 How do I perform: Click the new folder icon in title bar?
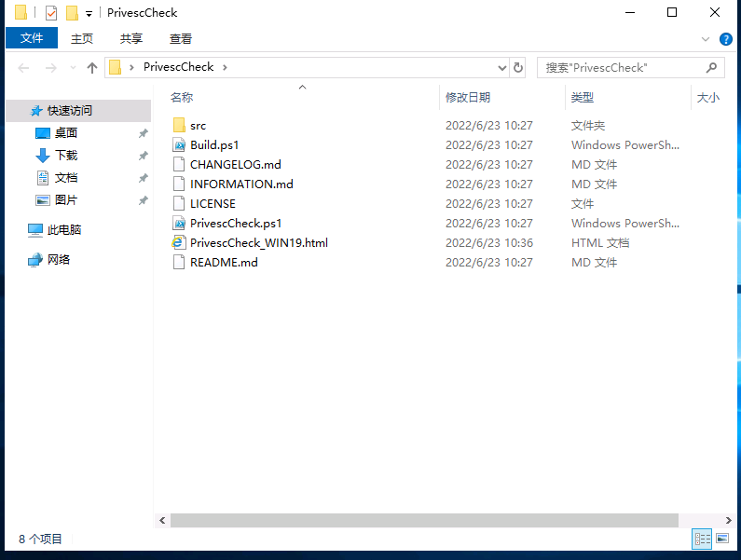(72, 13)
